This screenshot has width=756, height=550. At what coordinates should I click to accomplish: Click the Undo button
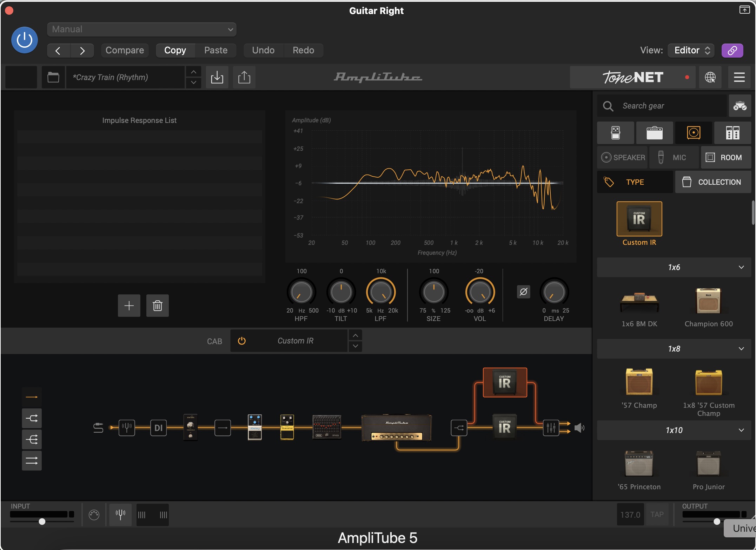click(x=263, y=50)
